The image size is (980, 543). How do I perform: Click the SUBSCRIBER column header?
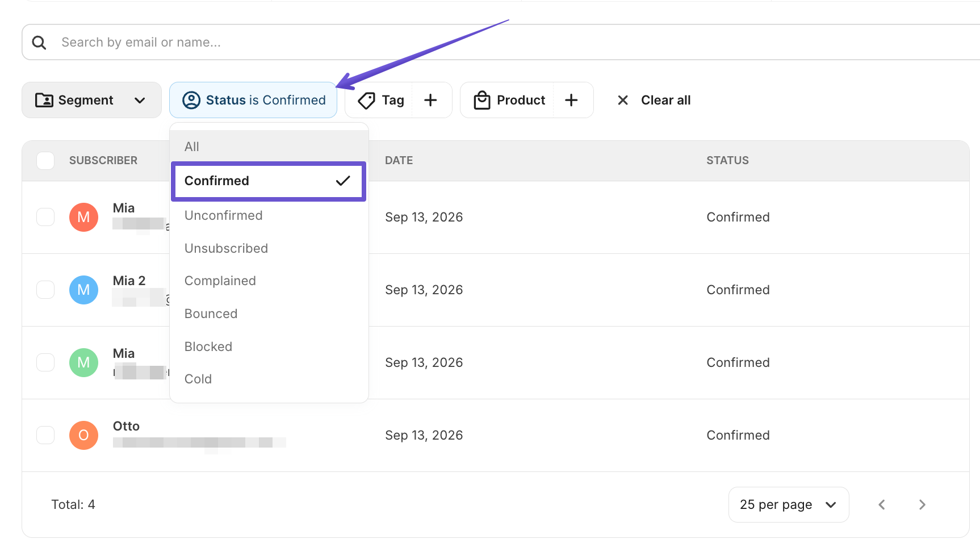[x=103, y=161]
